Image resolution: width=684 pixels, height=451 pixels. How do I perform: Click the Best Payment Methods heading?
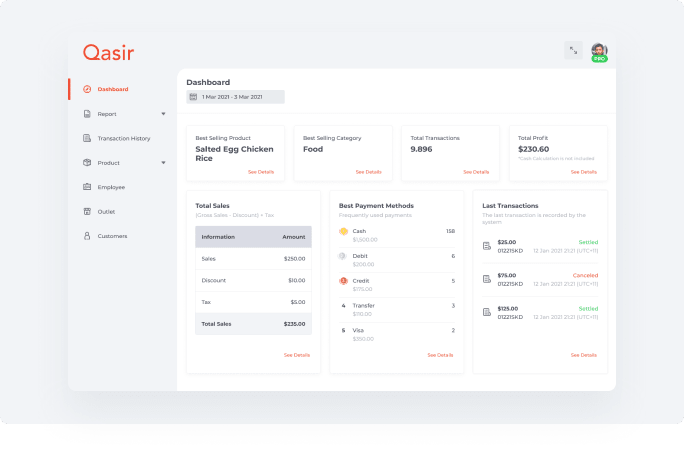click(x=376, y=205)
